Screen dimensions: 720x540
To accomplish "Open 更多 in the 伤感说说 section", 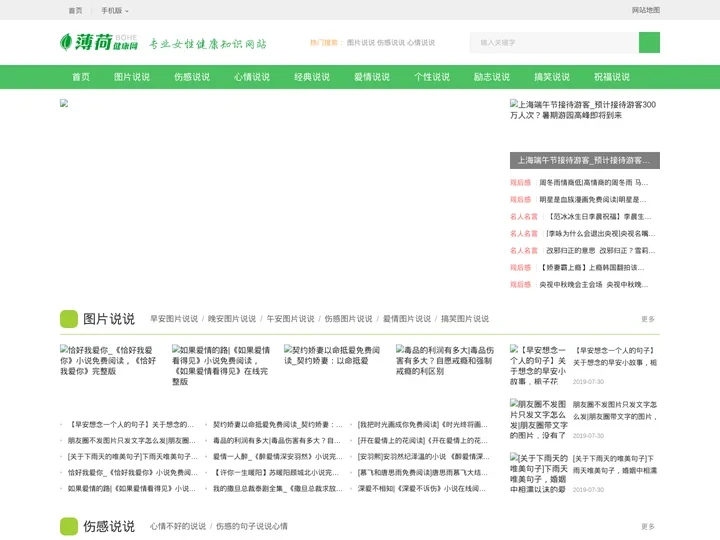I will (x=648, y=527).
